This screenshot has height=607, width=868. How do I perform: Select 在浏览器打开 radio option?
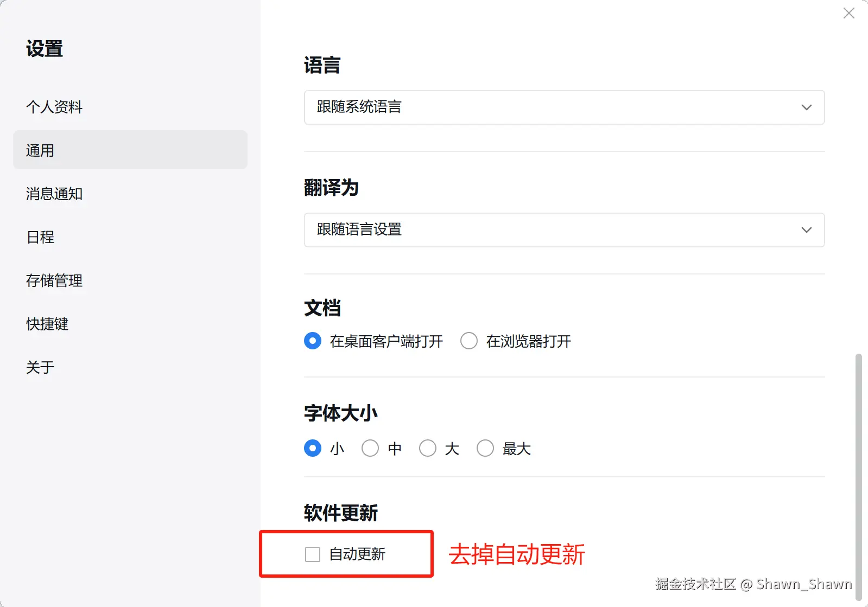pos(469,341)
